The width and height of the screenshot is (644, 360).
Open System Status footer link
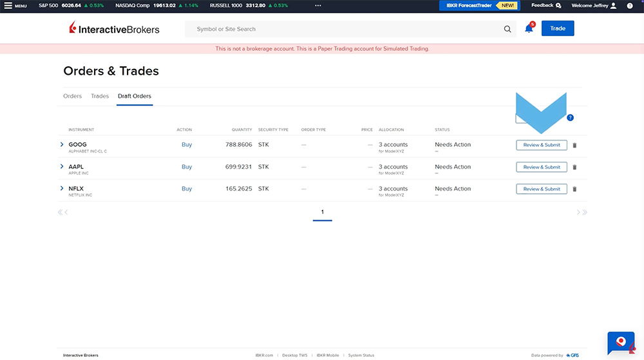(361, 355)
